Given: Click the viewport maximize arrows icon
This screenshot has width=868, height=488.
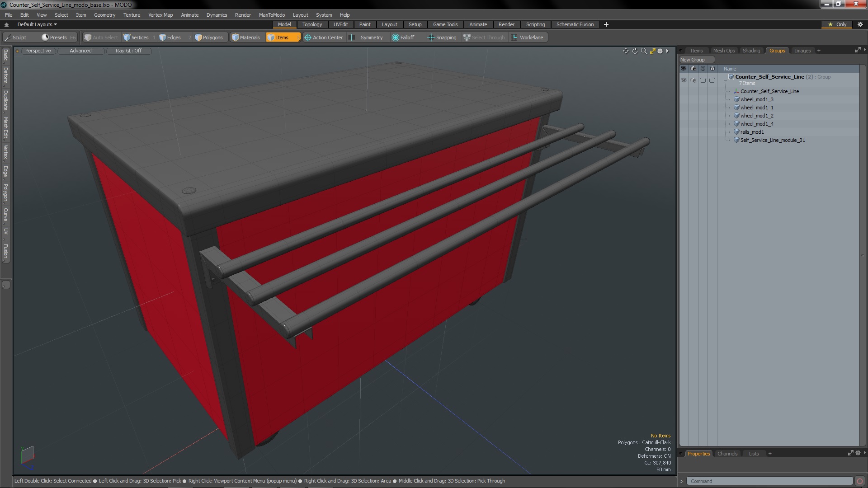Looking at the screenshot, I should point(652,51).
